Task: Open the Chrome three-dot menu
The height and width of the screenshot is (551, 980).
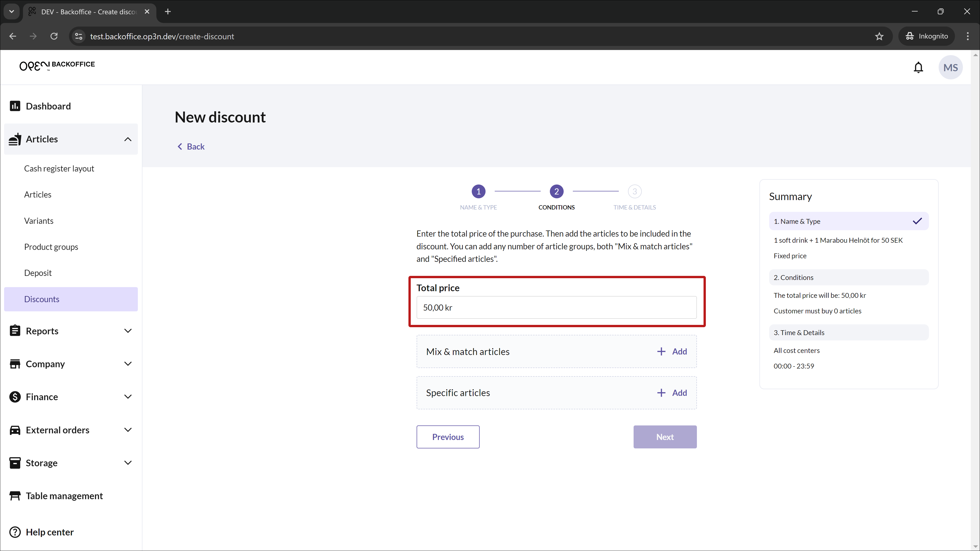Action: coord(967,36)
